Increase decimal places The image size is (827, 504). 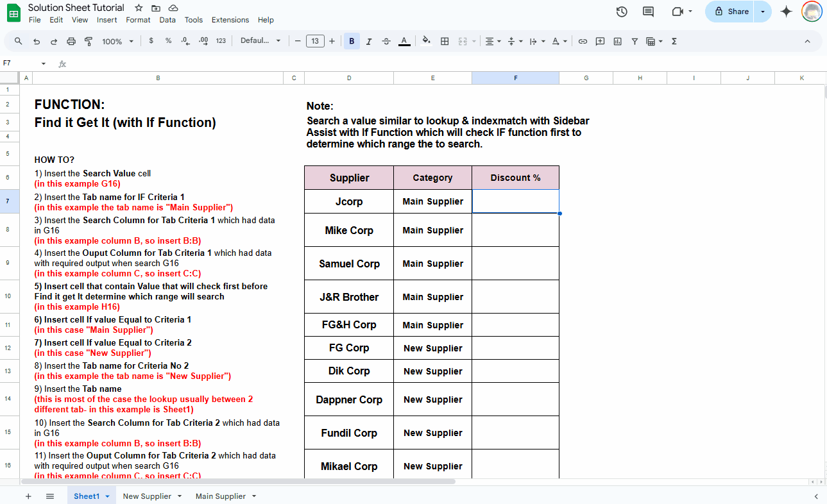[x=203, y=41]
